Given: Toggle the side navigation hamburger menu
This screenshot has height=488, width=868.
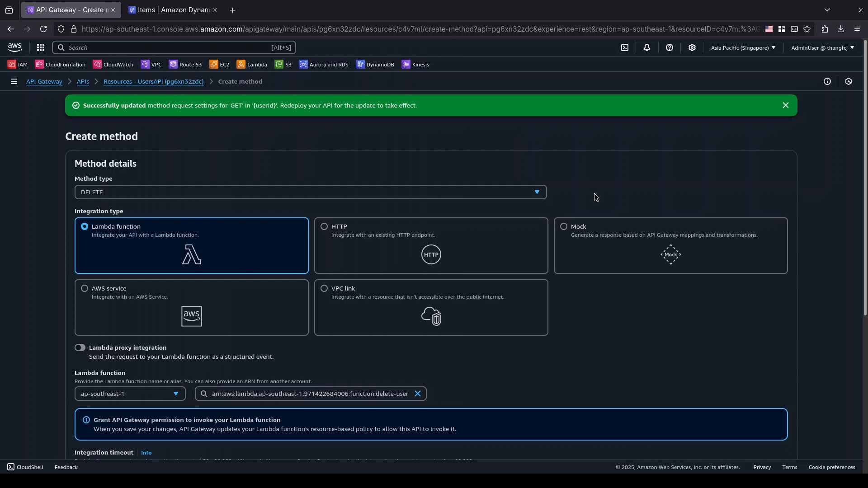Looking at the screenshot, I should (x=14, y=81).
